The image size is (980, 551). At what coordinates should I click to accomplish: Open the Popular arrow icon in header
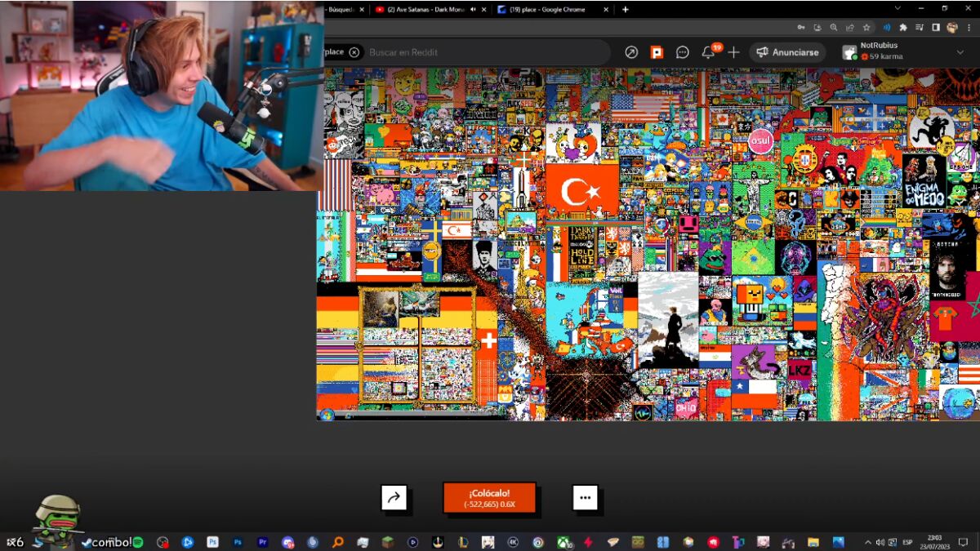pos(631,52)
